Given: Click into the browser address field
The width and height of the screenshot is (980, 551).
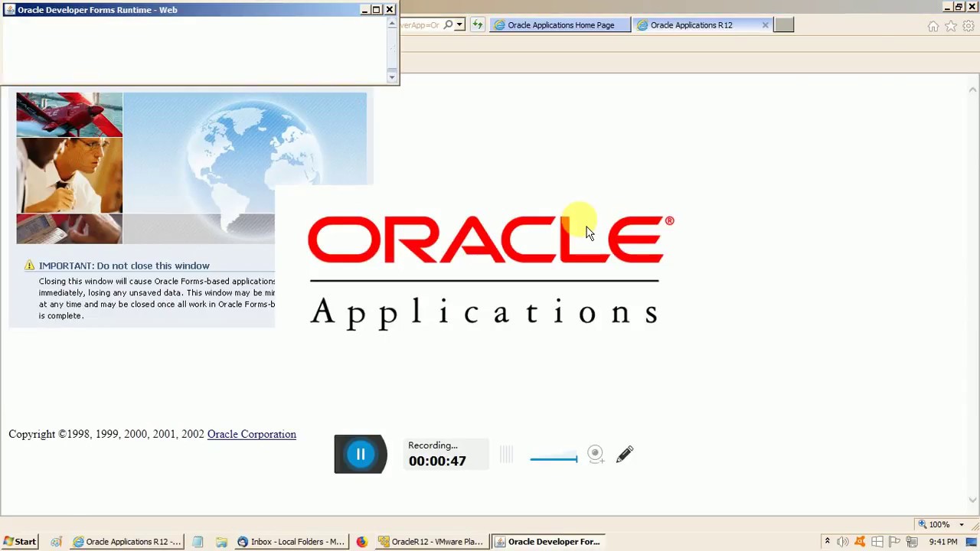Looking at the screenshot, I should pyautogui.click(x=421, y=25).
